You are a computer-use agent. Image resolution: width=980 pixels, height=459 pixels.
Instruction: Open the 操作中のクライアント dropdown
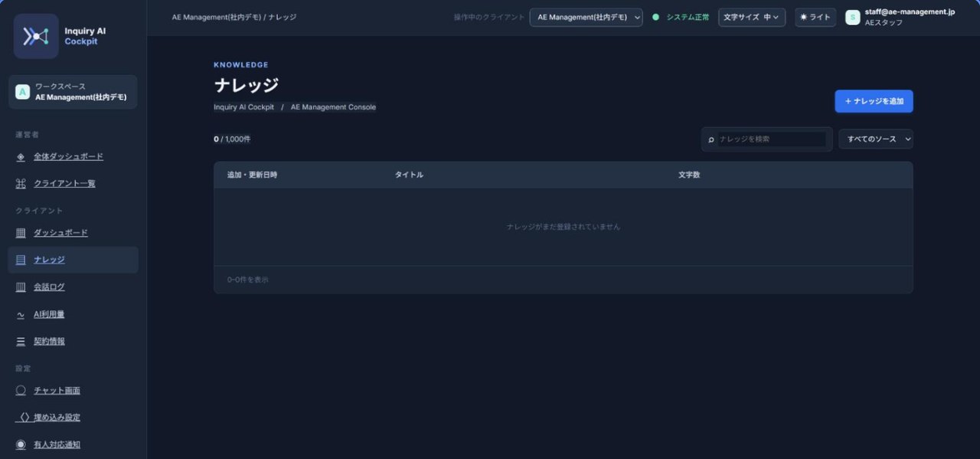[586, 17]
